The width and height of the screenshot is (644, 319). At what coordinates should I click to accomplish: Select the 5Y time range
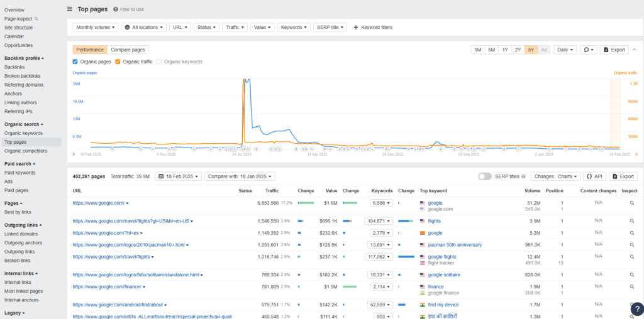[x=531, y=50]
